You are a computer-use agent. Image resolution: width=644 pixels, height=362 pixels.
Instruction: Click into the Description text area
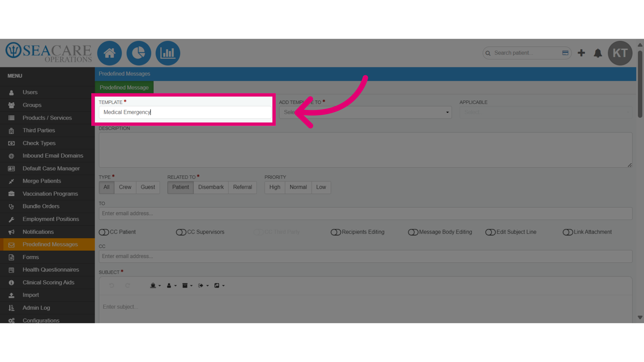pos(366,150)
